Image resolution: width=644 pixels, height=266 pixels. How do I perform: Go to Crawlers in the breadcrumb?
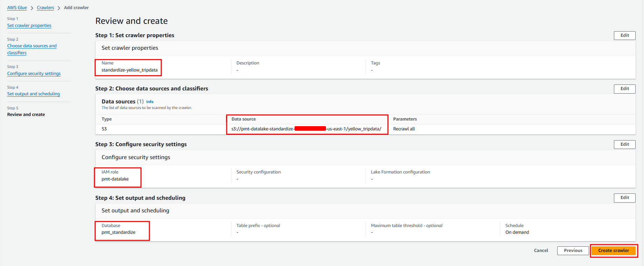(x=45, y=8)
